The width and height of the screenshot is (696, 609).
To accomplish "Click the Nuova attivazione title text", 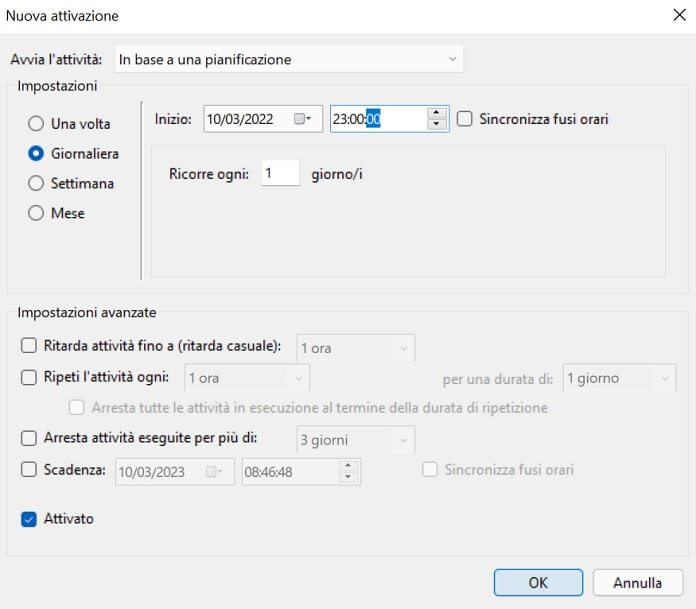I will click(x=62, y=16).
